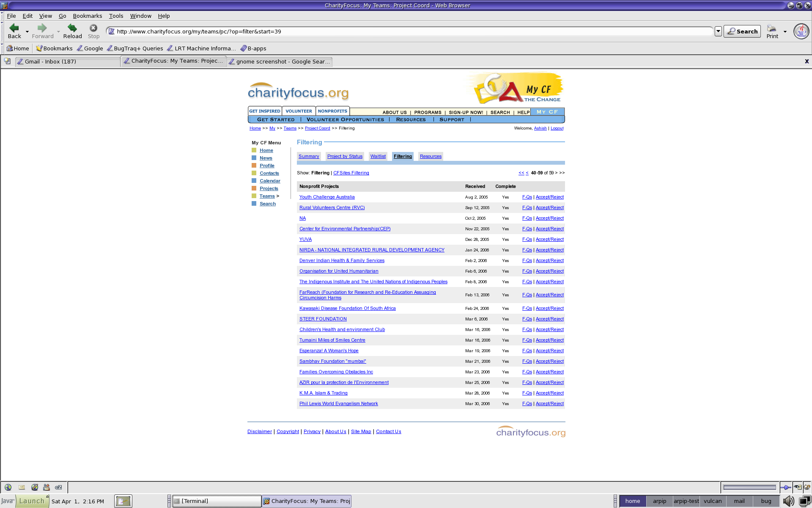812x508 pixels.
Task: Click the LRT Machine Informa... bookmark
Action: tap(201, 48)
